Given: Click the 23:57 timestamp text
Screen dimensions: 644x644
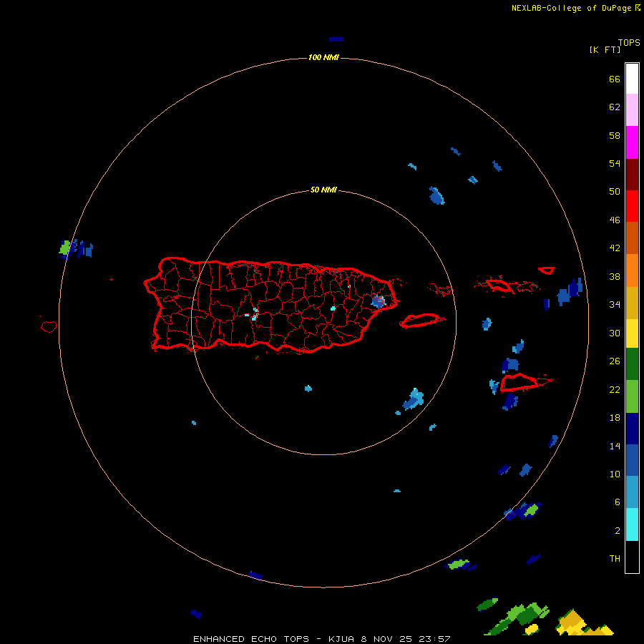Looking at the screenshot, I should pos(434,639).
